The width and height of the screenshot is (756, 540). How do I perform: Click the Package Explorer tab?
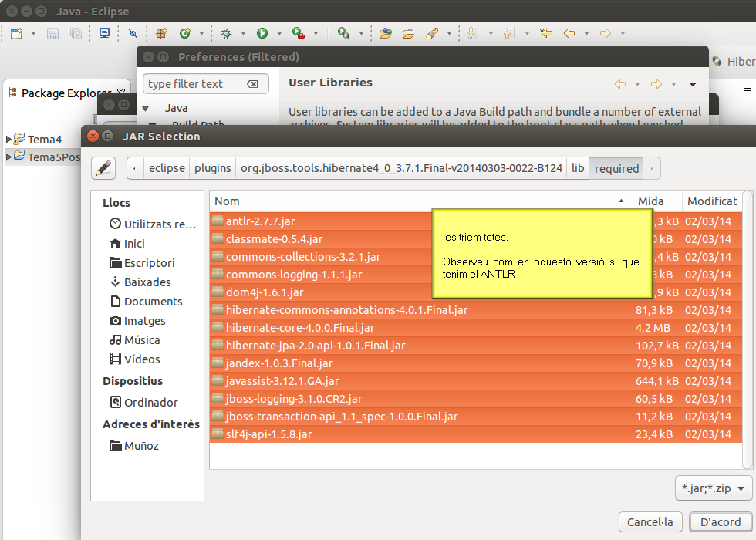(x=66, y=93)
